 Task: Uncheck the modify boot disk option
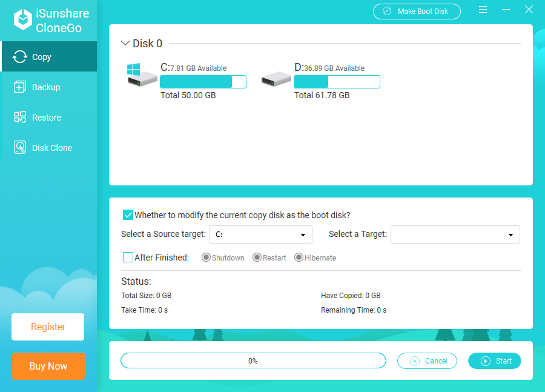click(128, 214)
